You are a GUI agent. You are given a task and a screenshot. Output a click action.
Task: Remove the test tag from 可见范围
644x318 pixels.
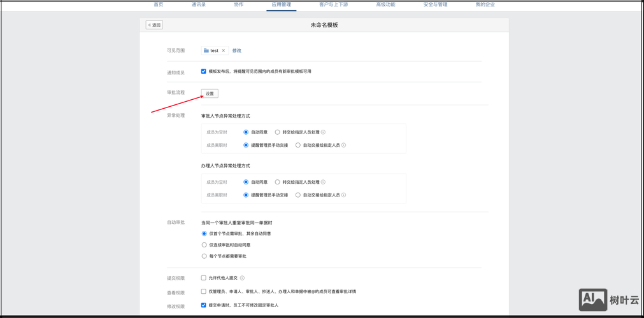tap(224, 50)
